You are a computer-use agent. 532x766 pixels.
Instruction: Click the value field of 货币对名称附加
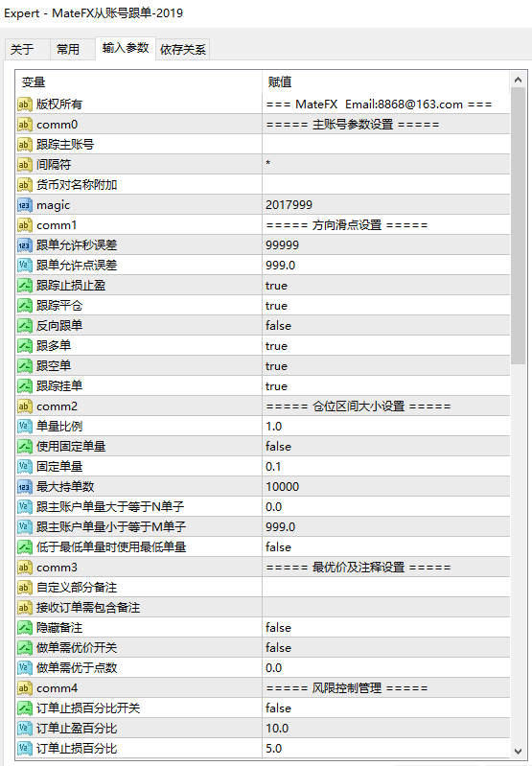tap(386, 185)
